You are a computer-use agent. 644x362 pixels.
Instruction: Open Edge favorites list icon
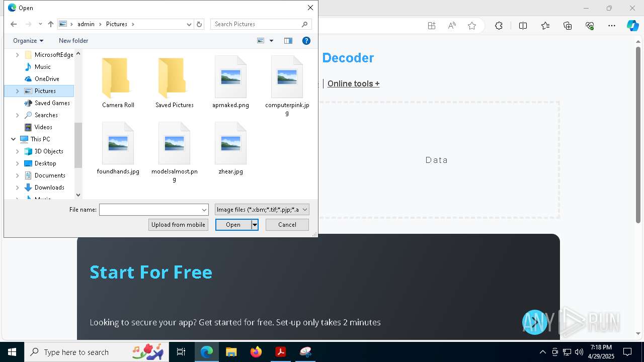[x=545, y=26]
